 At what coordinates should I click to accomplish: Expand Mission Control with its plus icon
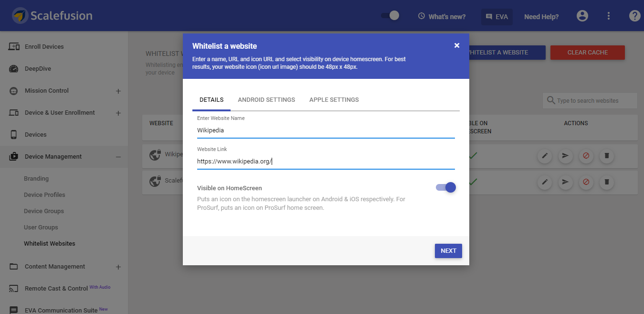pos(118,91)
